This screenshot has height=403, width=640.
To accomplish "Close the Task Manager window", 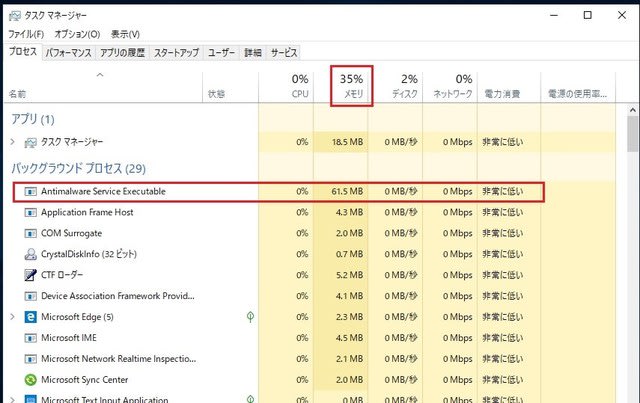I will tap(622, 16).
